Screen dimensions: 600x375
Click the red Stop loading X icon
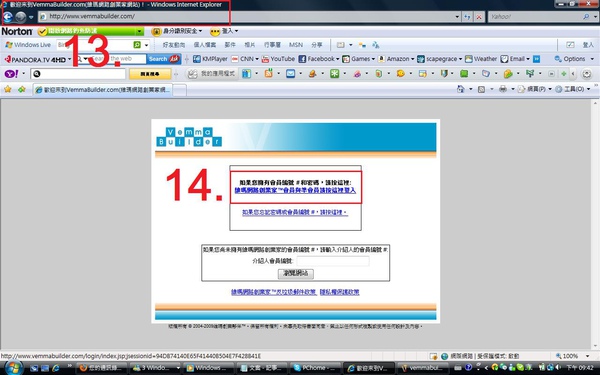coord(479,16)
